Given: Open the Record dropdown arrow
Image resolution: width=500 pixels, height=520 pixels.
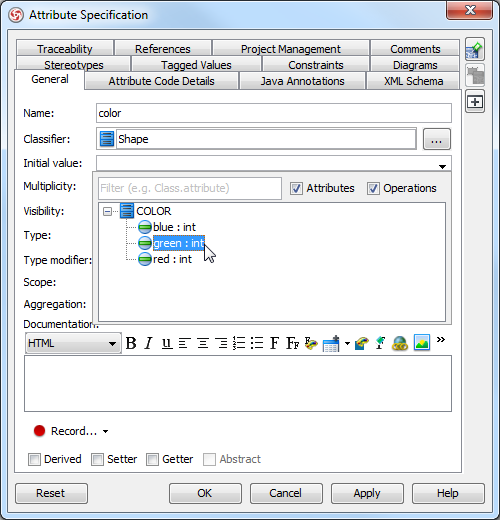Looking at the screenshot, I should click(106, 431).
